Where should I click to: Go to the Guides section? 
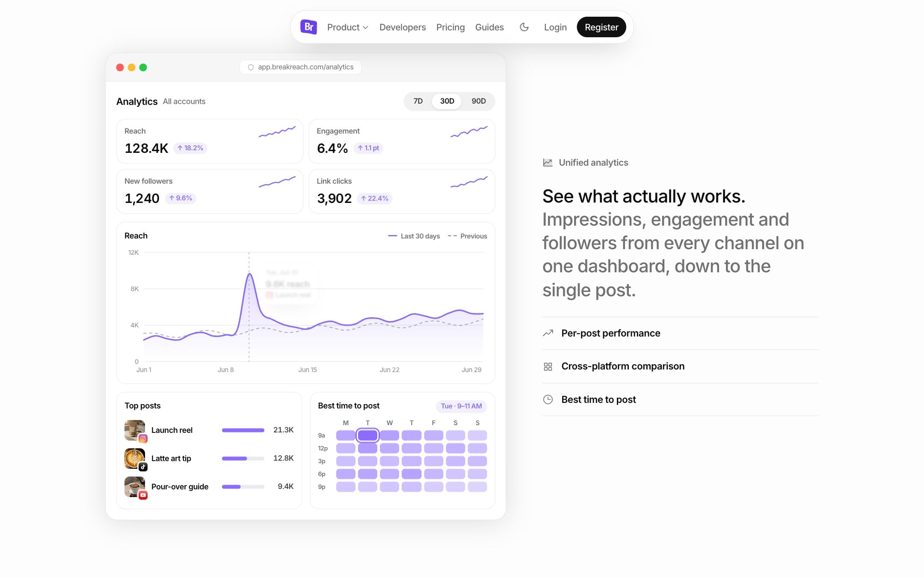[x=489, y=27]
